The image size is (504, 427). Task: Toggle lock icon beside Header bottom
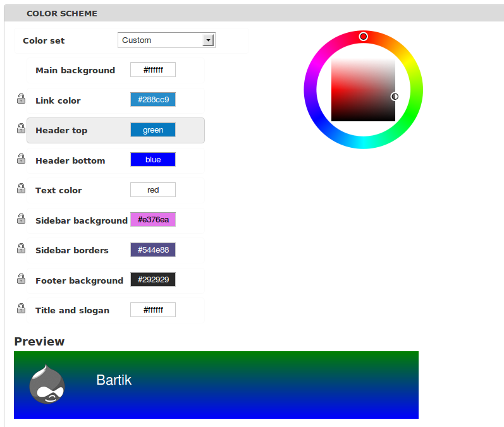point(22,159)
